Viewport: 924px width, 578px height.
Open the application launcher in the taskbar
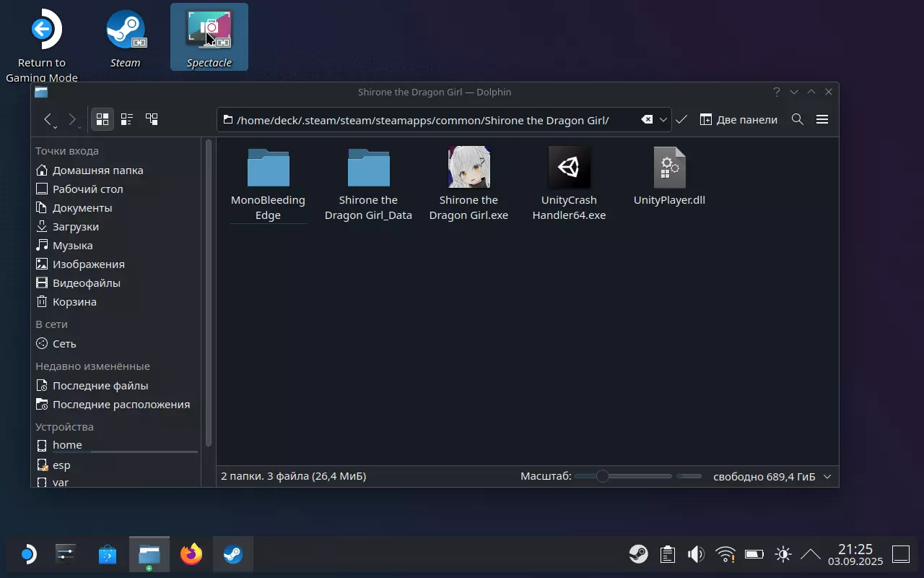click(27, 554)
